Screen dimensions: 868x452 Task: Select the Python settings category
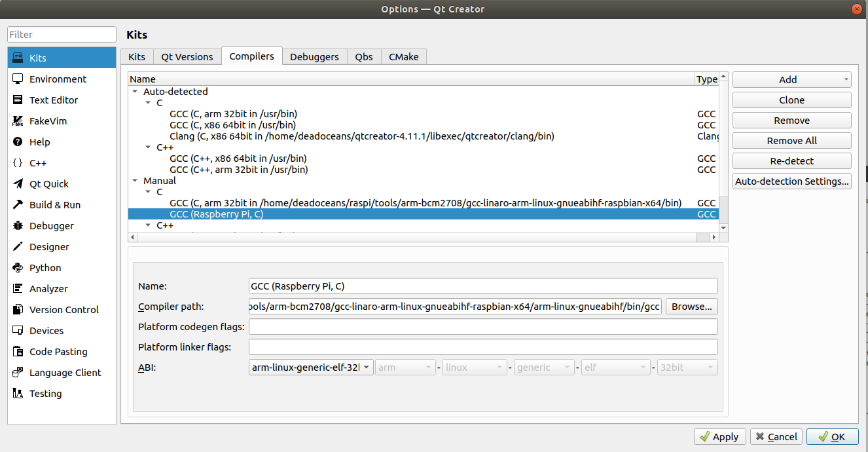[62, 268]
